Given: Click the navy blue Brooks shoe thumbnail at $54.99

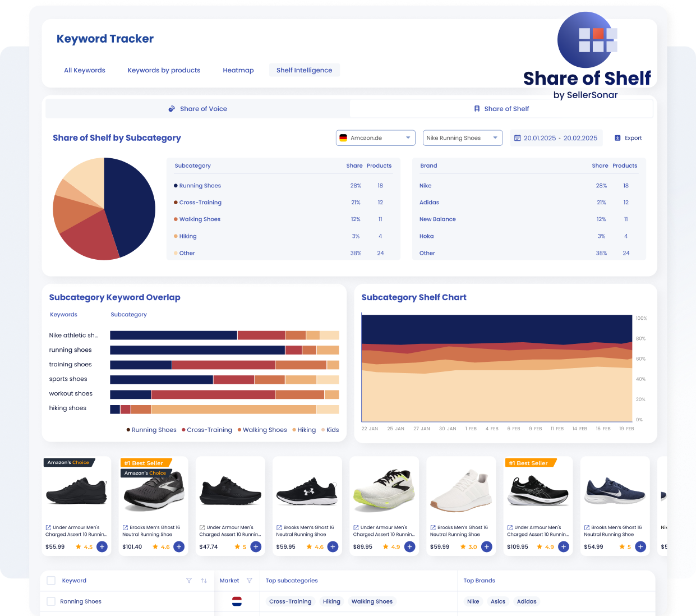Looking at the screenshot, I should coord(615,491).
